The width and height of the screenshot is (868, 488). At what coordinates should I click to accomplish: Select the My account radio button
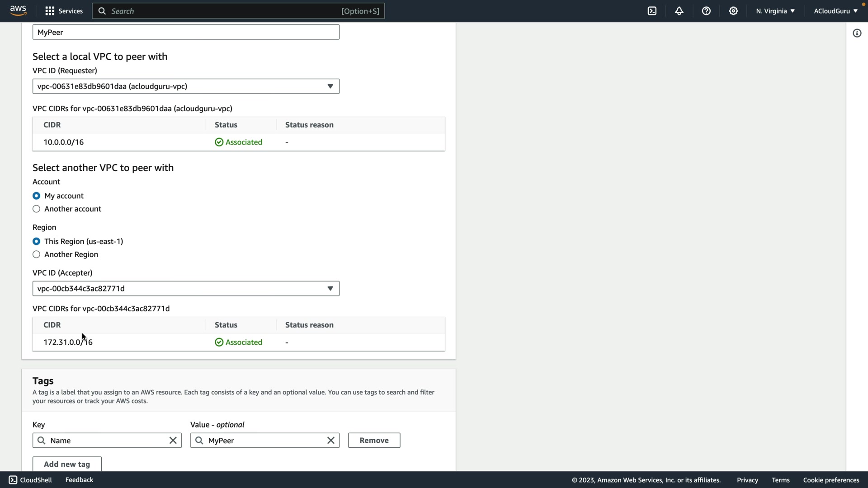(x=37, y=196)
